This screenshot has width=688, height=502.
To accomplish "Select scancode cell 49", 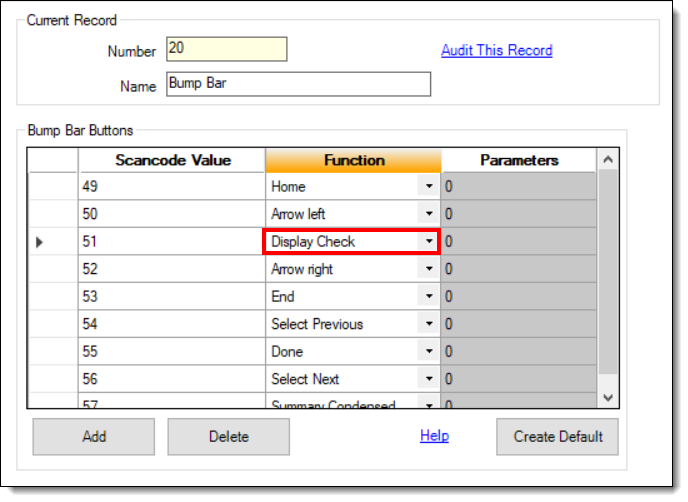I will [172, 186].
